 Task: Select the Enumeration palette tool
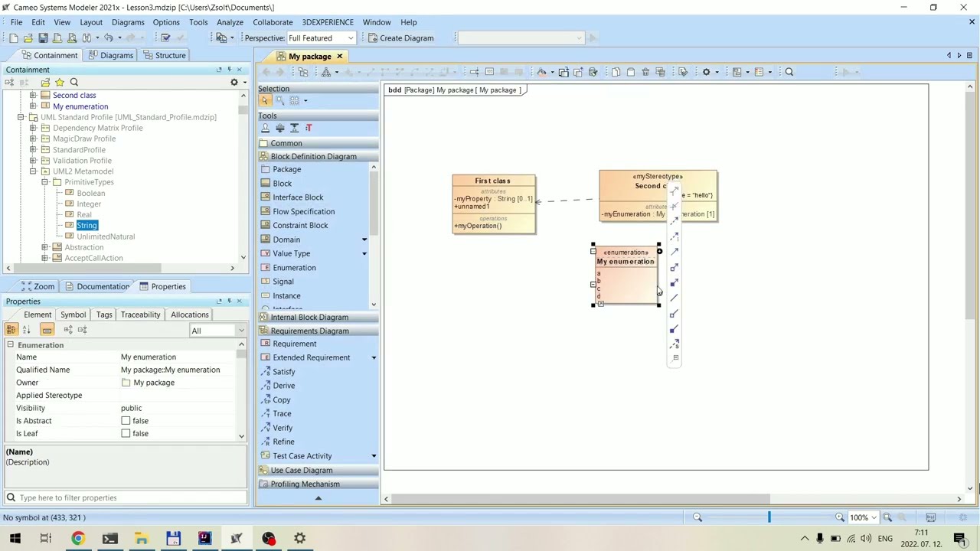pos(294,267)
